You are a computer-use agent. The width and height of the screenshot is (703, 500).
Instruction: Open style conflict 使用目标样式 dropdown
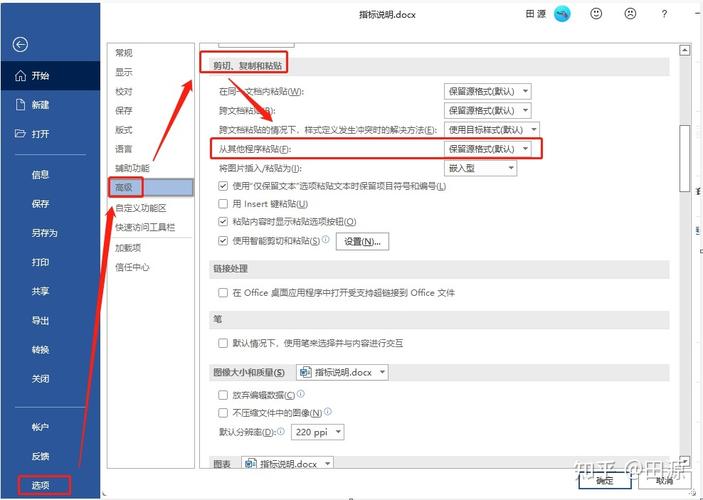[x=492, y=130]
